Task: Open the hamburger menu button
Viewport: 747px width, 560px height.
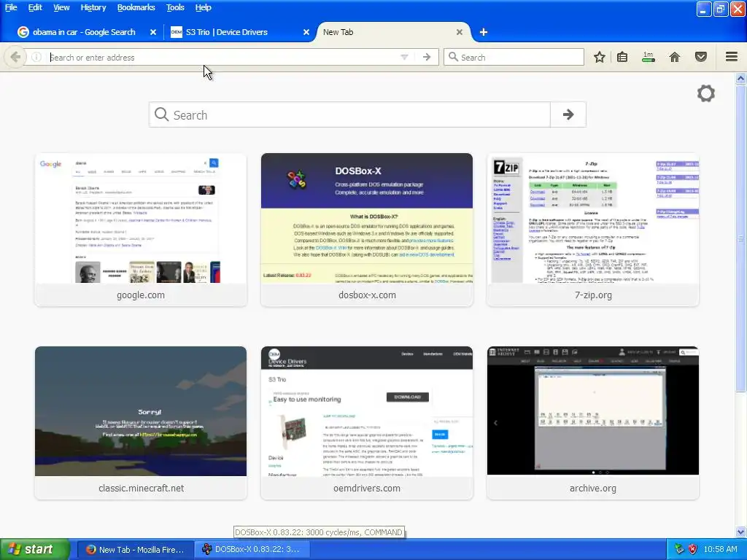Action: tap(732, 57)
